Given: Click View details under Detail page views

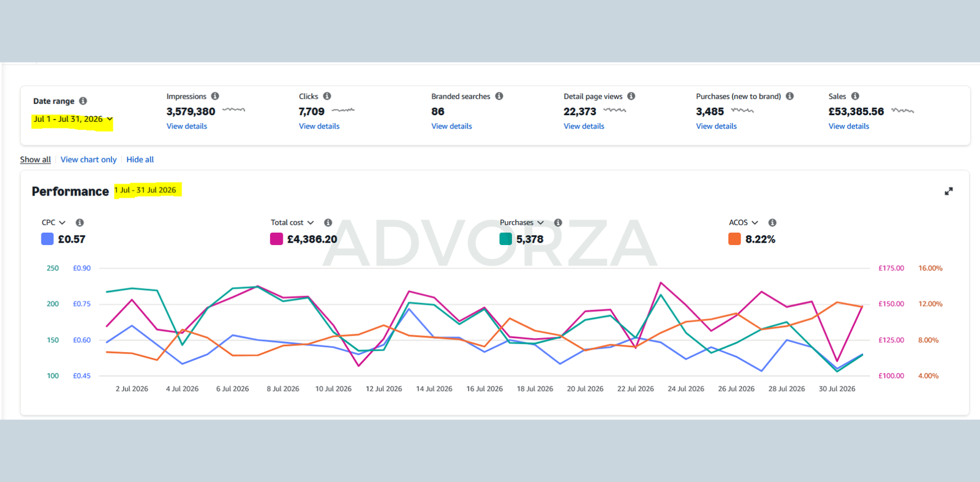Looking at the screenshot, I should pyautogui.click(x=584, y=126).
